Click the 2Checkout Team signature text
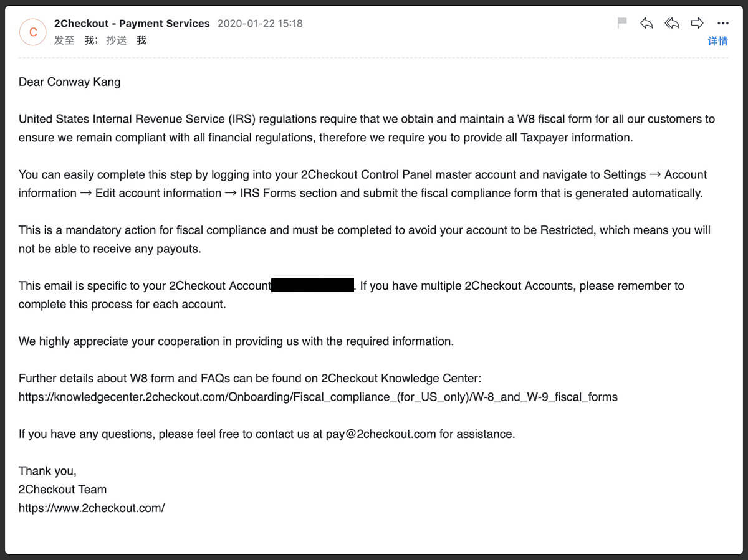Screen dimensions: 748x560 click(x=62, y=490)
